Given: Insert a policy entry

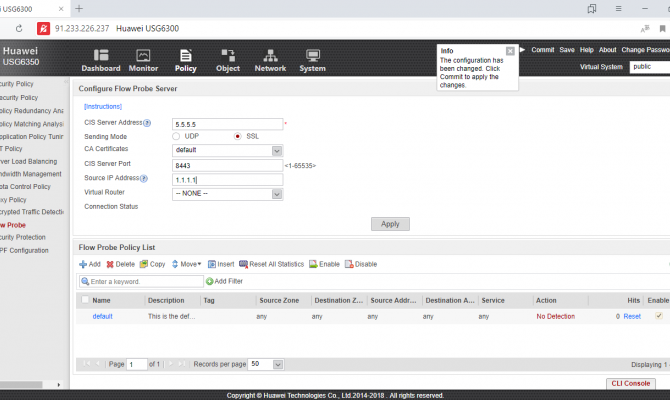Looking at the screenshot, I should pyautogui.click(x=221, y=264).
